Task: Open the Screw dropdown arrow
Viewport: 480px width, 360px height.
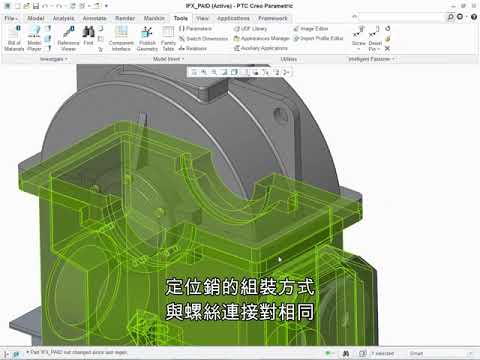Action: tap(359, 49)
